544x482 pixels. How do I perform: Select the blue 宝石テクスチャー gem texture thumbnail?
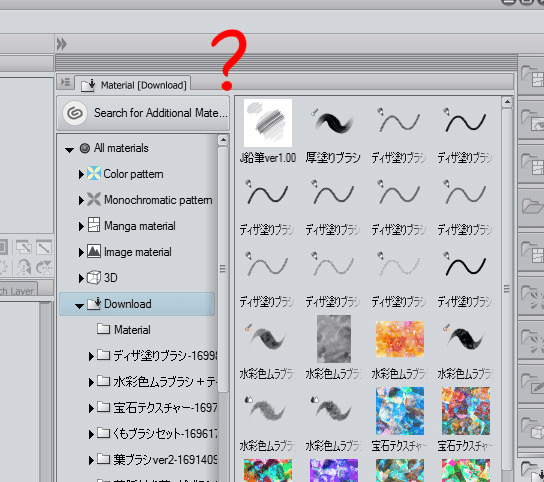(x=400, y=411)
